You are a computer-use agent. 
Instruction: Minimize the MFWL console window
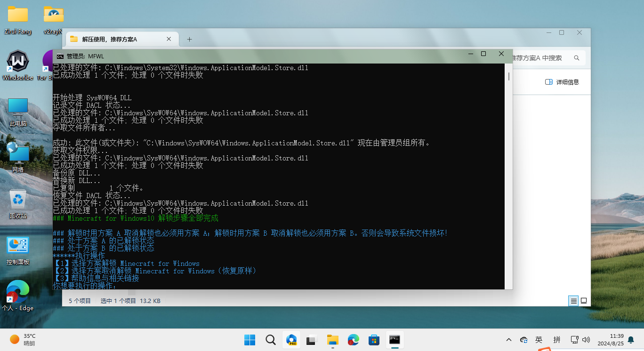pos(470,54)
